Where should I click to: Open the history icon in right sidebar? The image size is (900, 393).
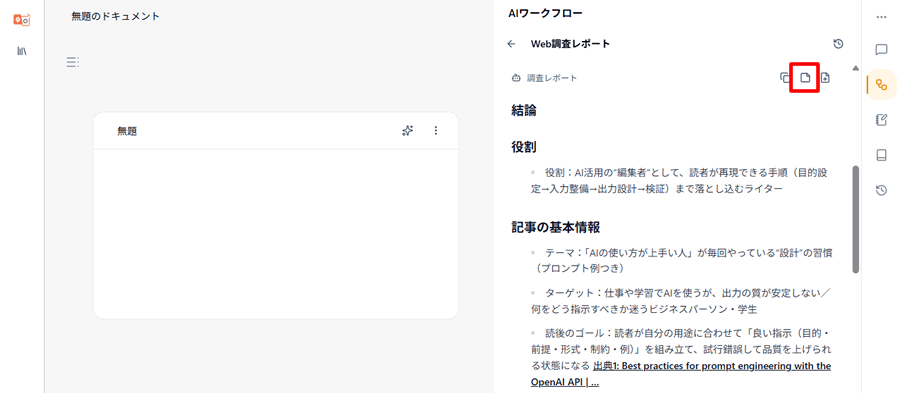coord(881,190)
